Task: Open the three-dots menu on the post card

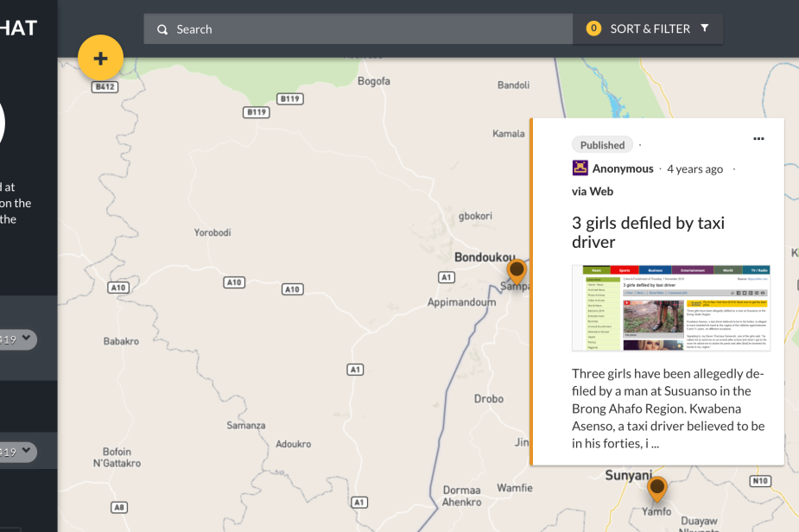Action: coord(758,139)
